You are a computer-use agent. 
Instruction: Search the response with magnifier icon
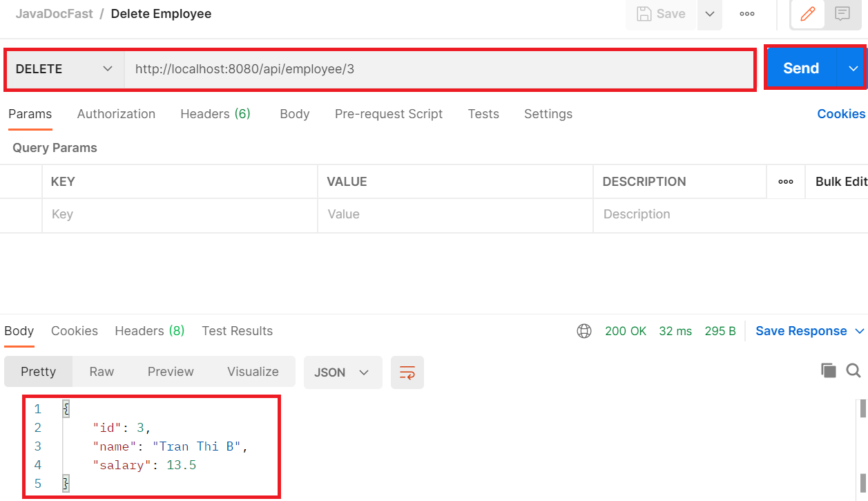pyautogui.click(x=853, y=370)
